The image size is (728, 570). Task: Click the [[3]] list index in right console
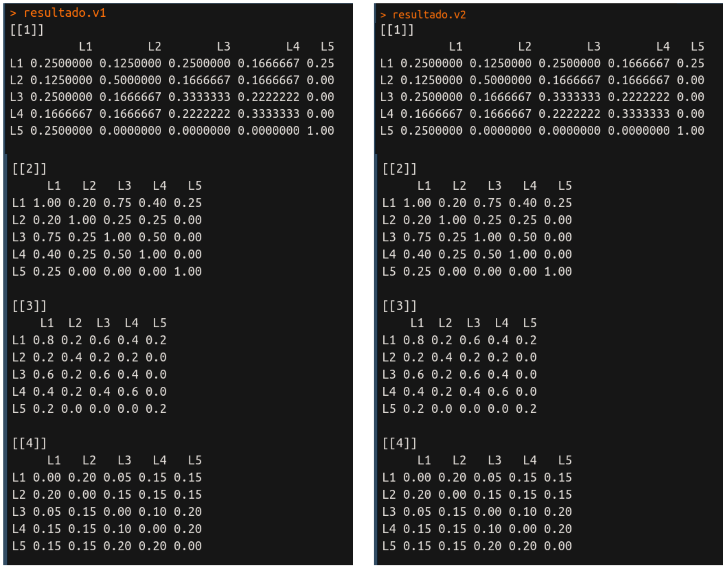[x=399, y=306]
